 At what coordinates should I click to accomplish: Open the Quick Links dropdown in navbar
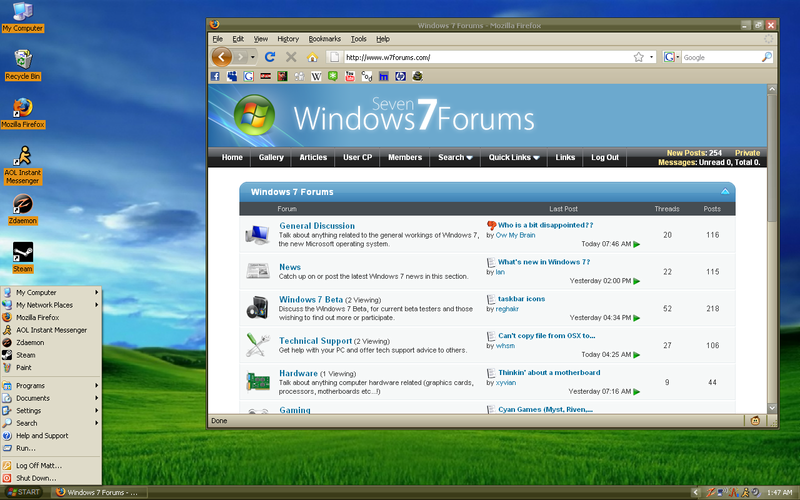pos(514,157)
